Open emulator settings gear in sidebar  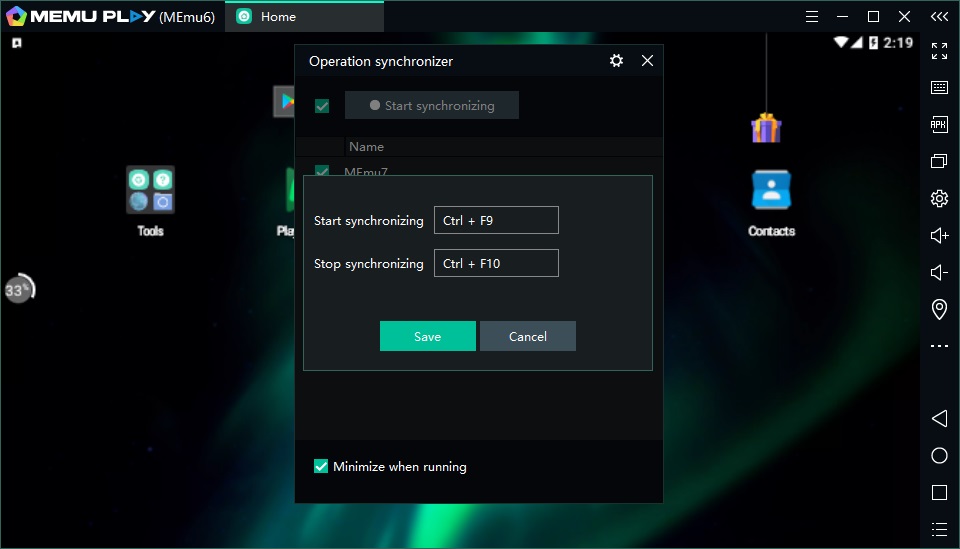pyautogui.click(x=939, y=198)
